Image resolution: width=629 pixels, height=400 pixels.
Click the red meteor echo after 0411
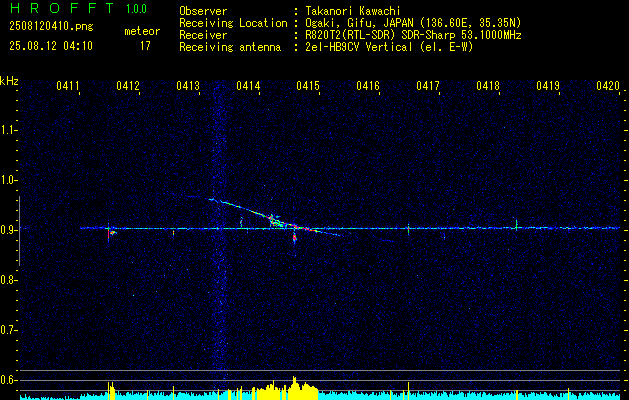click(108, 234)
